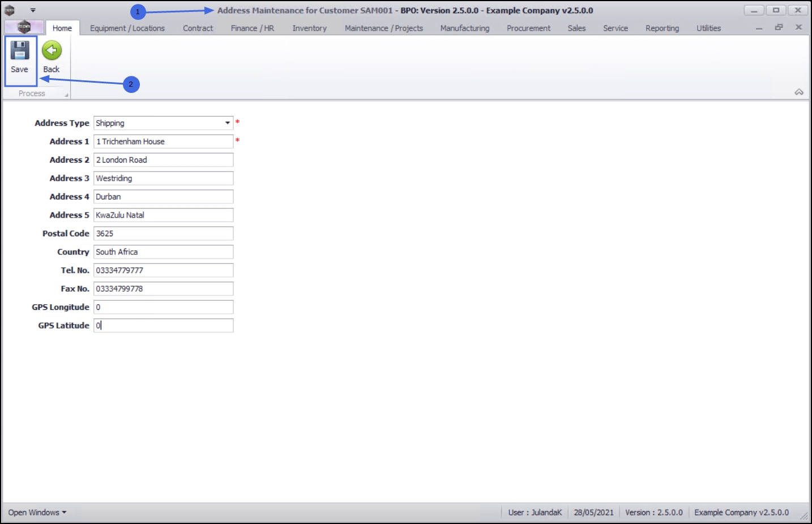812x524 pixels.
Task: Open the Service tab
Action: (616, 28)
